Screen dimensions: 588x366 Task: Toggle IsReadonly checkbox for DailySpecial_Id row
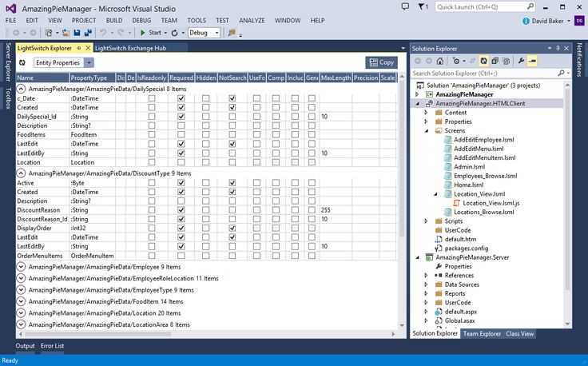coord(152,117)
